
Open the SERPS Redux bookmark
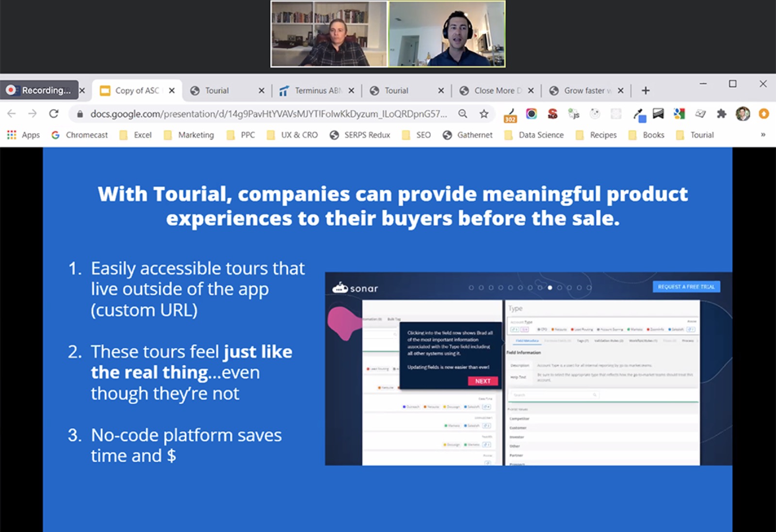pos(360,135)
